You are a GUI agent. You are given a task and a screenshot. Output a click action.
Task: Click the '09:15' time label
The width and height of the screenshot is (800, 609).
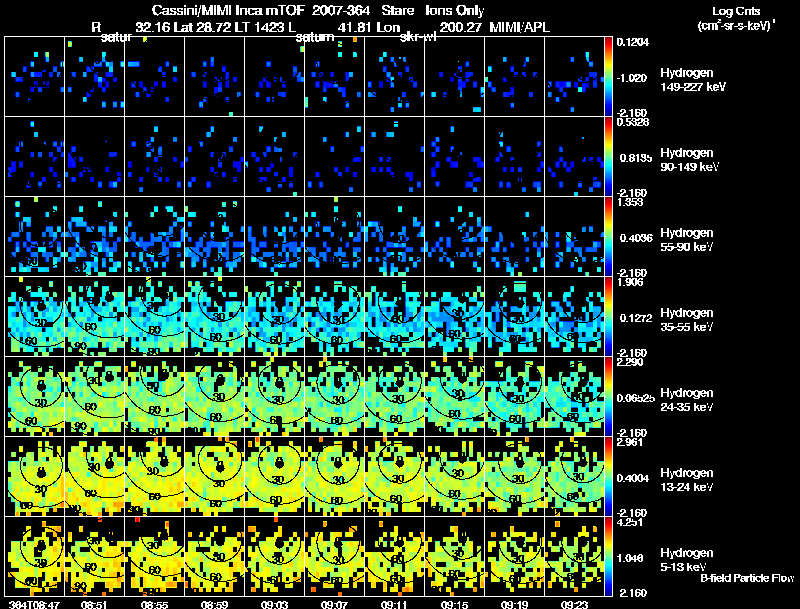coord(454,604)
